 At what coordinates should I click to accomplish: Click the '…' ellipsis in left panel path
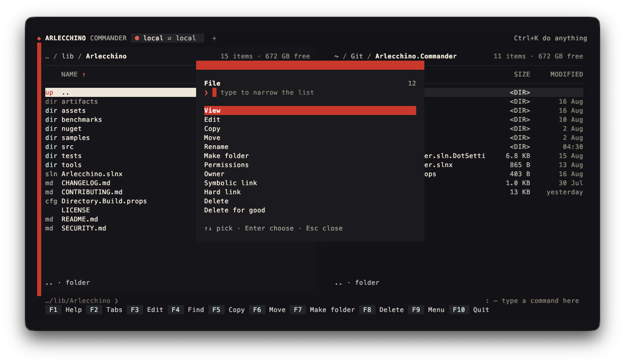[47, 56]
